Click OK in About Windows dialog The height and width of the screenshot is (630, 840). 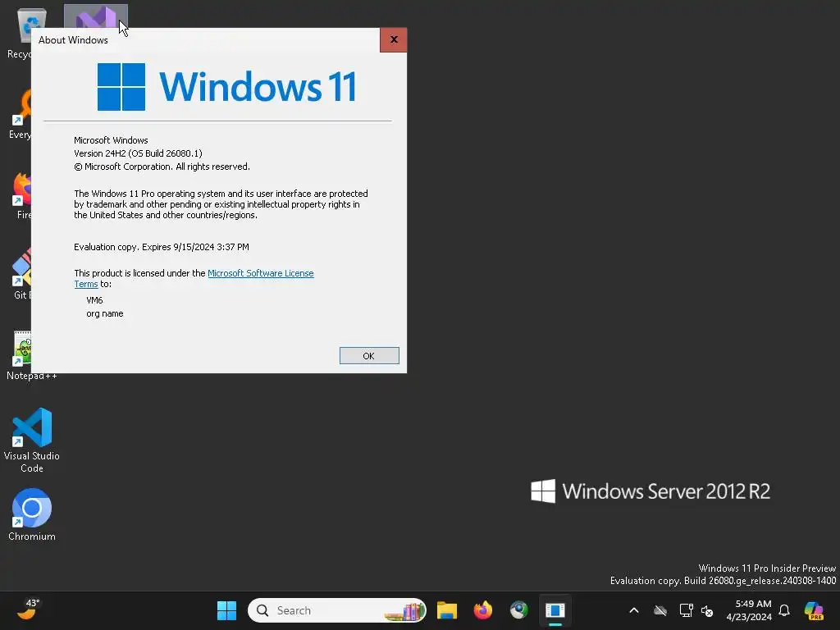[x=369, y=356]
